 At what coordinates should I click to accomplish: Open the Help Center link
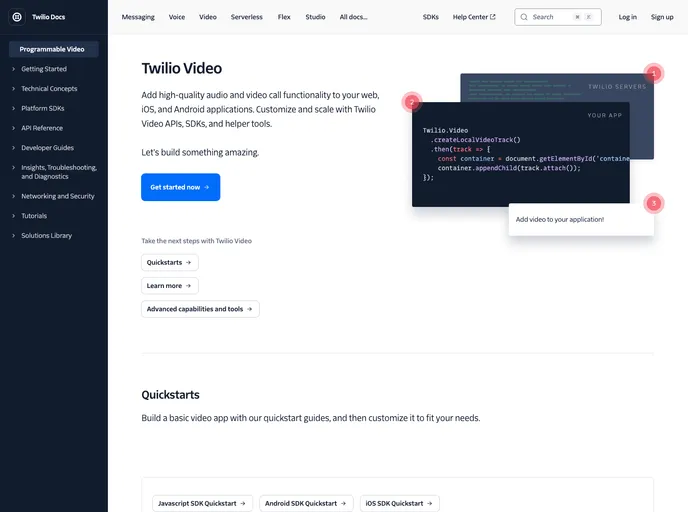coord(474,17)
